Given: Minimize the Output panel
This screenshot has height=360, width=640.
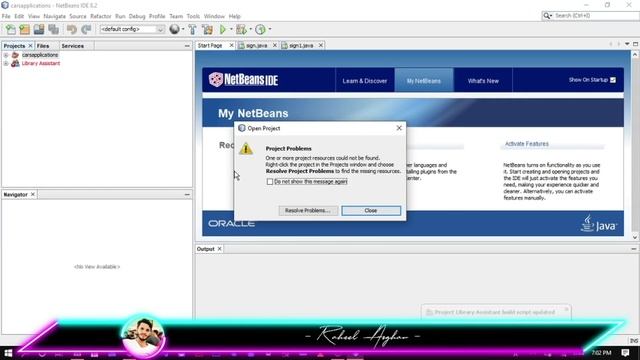Looking at the screenshot, I should [x=633, y=249].
